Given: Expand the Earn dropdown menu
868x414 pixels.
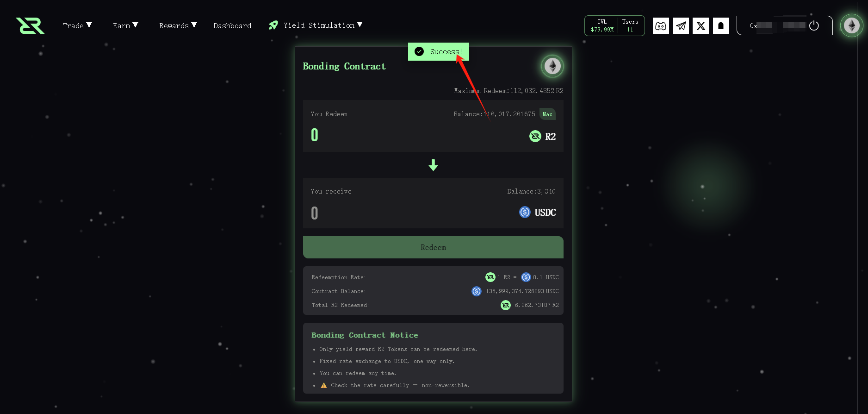Looking at the screenshot, I should pos(125,25).
